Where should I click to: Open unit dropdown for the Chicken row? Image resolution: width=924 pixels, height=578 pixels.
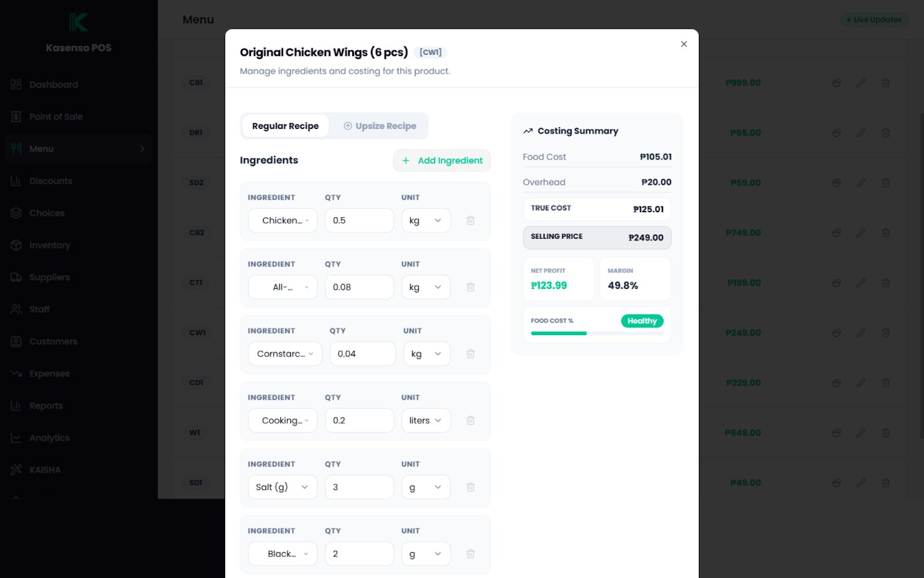tap(426, 220)
